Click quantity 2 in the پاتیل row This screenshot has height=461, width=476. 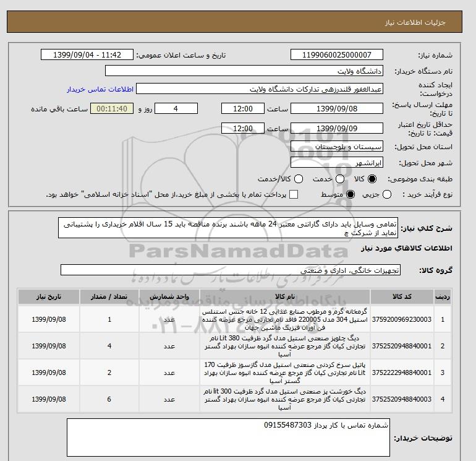109,373
